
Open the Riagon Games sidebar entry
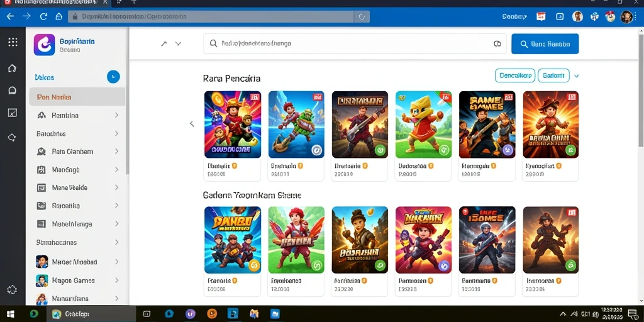[x=77, y=280]
